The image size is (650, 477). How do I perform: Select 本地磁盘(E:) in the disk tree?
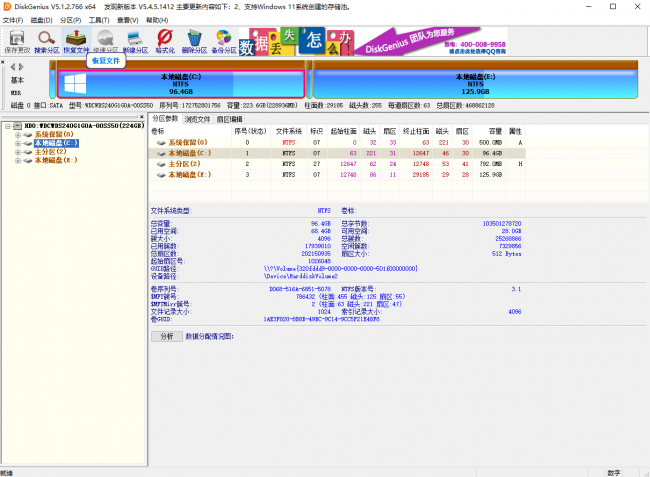point(56,160)
